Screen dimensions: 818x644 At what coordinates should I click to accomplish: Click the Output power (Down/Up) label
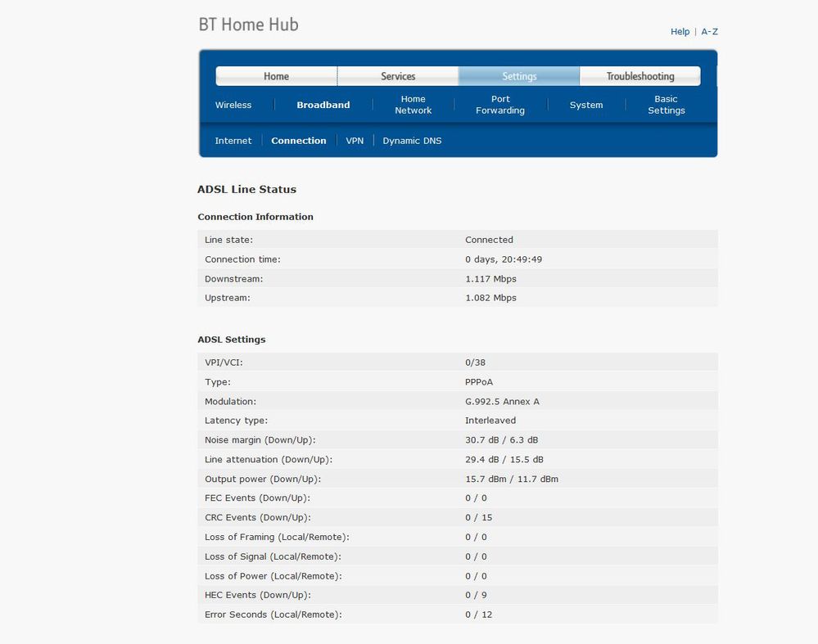[x=263, y=479]
